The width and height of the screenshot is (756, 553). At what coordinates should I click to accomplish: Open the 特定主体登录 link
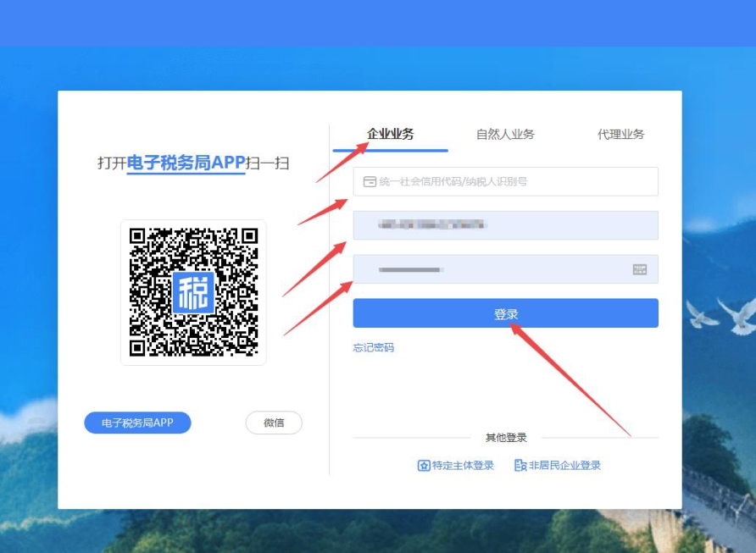click(x=456, y=465)
